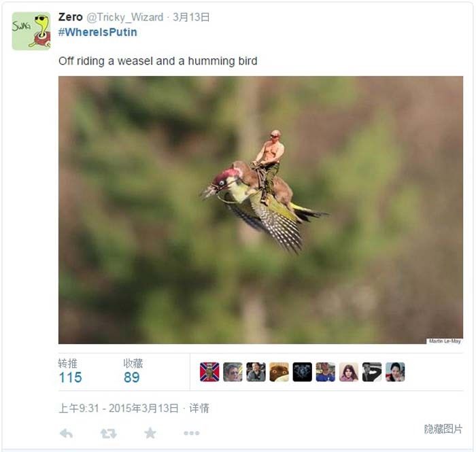Image resolution: width=476 pixels, height=452 pixels.
Task: Click the 3月13日 date link in the tweet header
Action: tap(191, 17)
